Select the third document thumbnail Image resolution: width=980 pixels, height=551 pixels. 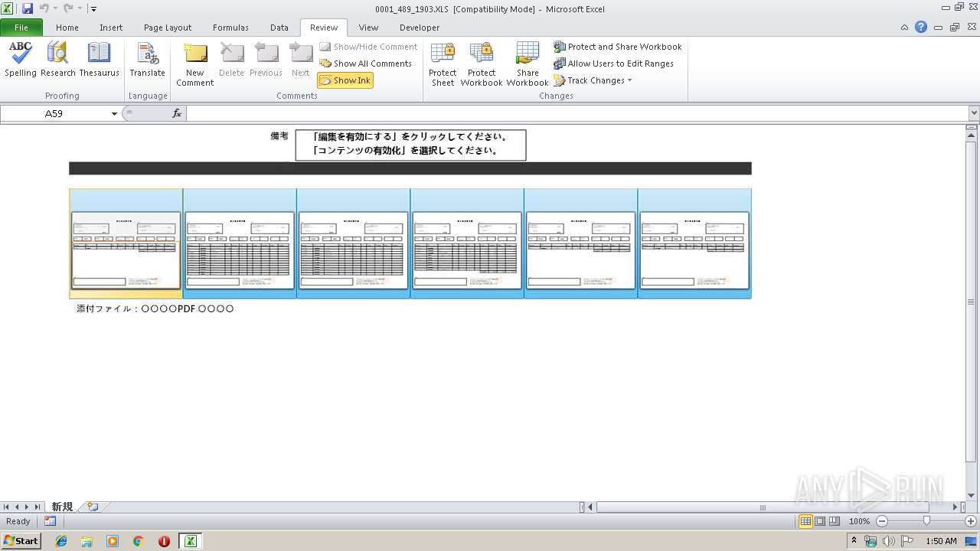pyautogui.click(x=353, y=243)
